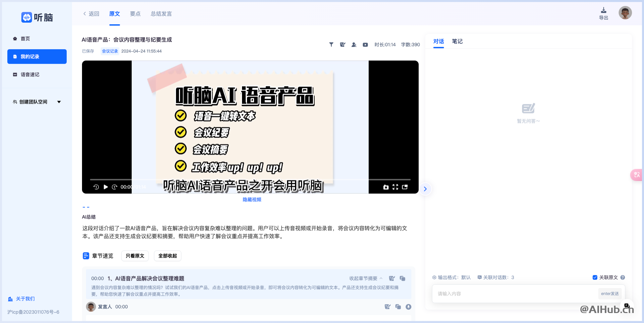Select 我的记录 in the sidebar

click(37, 57)
